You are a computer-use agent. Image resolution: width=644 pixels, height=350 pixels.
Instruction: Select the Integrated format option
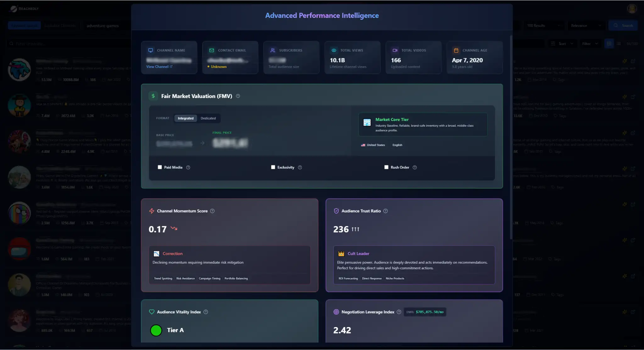click(186, 118)
